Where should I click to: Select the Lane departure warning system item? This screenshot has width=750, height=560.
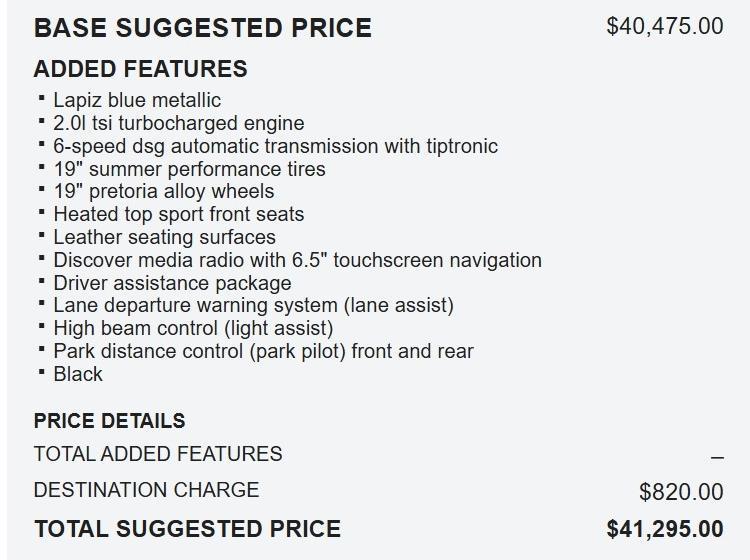[x=253, y=305]
